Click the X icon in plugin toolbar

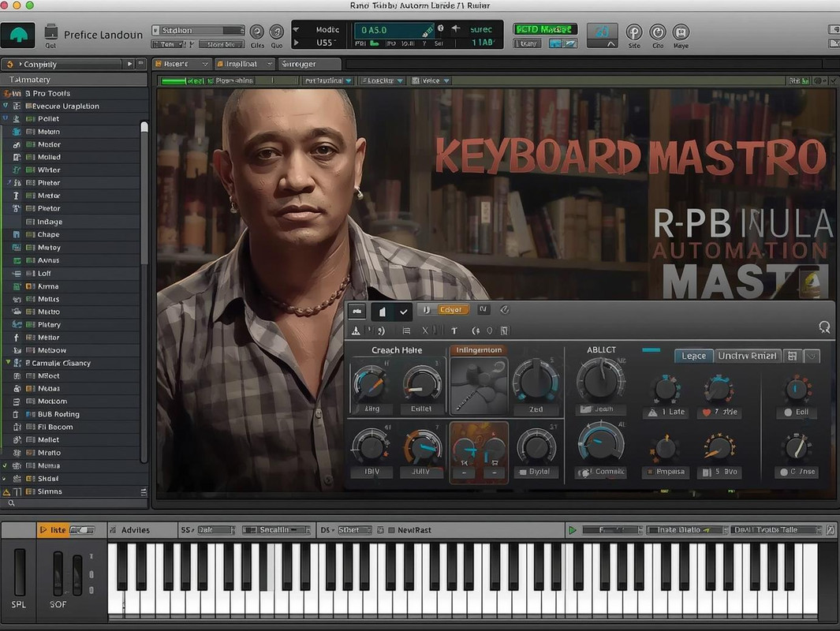(x=425, y=330)
